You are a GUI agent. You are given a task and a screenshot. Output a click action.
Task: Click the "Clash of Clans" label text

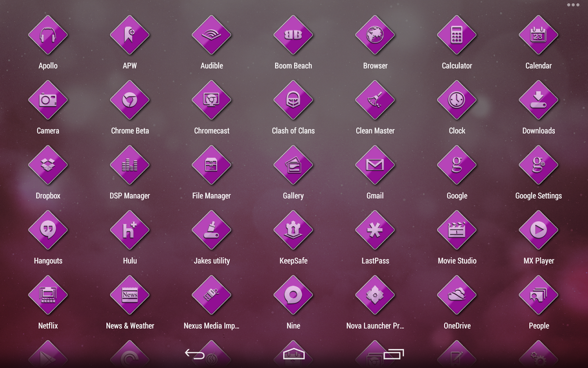pyautogui.click(x=293, y=131)
